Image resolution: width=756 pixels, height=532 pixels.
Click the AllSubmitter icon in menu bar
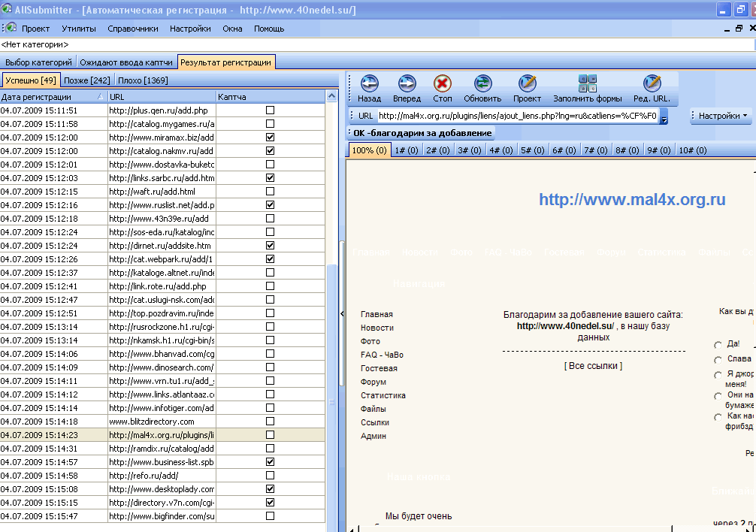coord(10,28)
